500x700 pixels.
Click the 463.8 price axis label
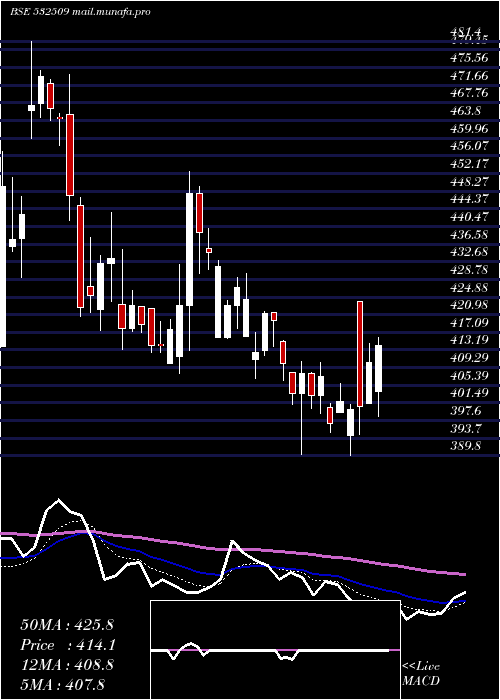(x=467, y=111)
